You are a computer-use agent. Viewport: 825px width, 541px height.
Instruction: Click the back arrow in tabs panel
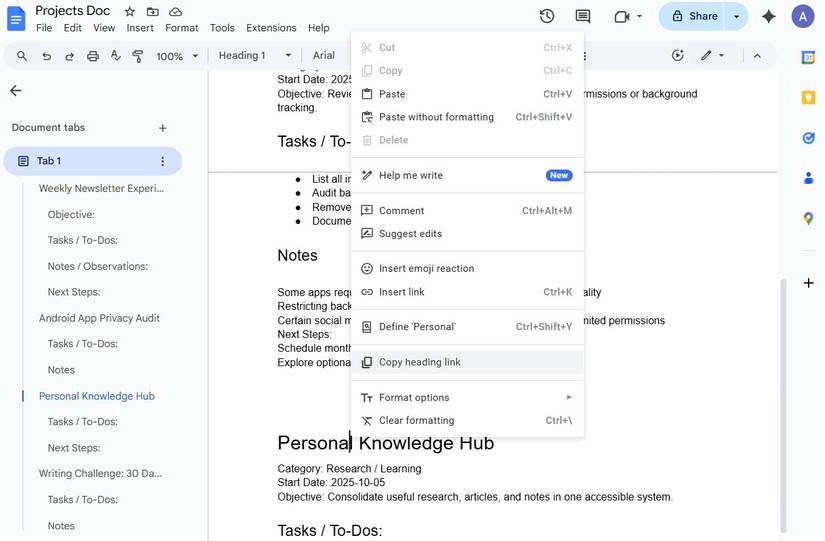point(15,90)
